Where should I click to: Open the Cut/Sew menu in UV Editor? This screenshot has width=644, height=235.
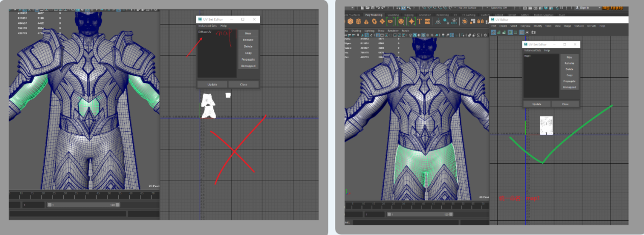(525, 25)
